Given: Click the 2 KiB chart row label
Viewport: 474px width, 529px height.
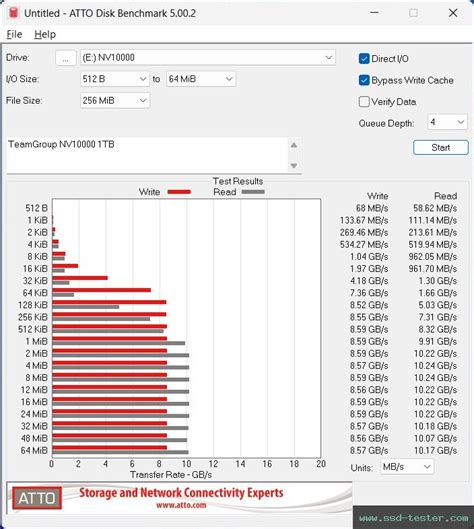Looking at the screenshot, I should pos(37,232).
